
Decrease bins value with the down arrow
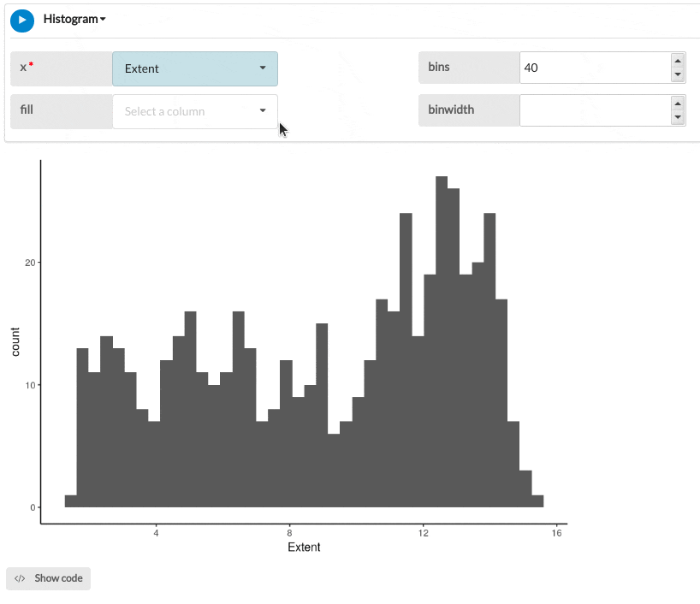pyautogui.click(x=678, y=75)
